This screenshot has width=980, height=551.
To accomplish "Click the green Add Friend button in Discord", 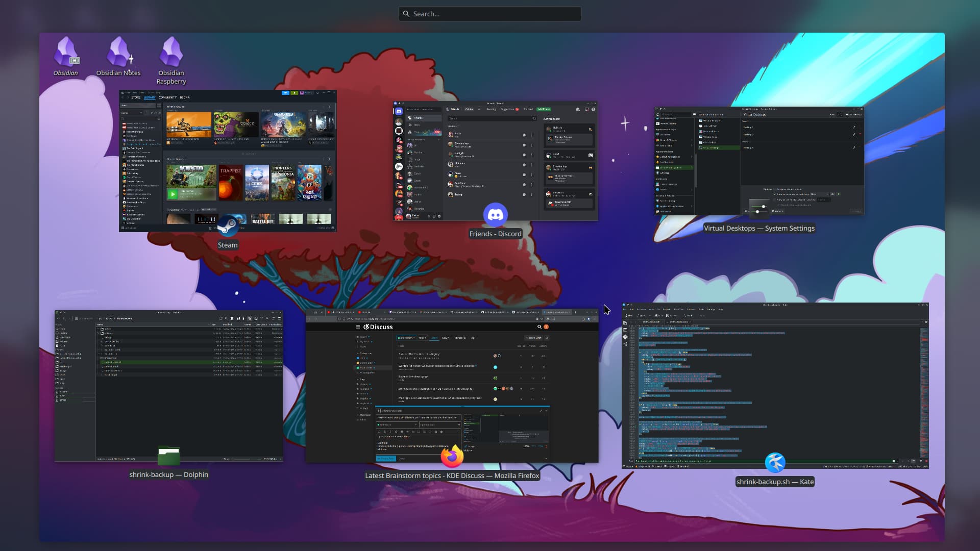I will (x=544, y=109).
